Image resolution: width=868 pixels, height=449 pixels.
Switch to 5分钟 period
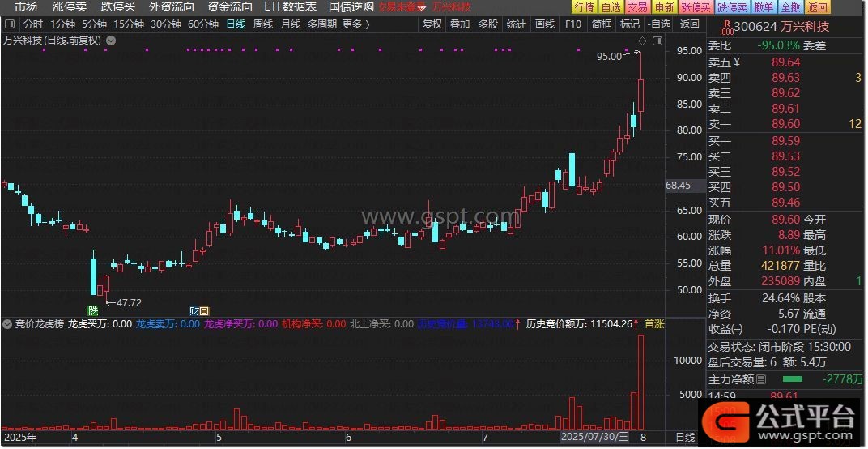94,24
